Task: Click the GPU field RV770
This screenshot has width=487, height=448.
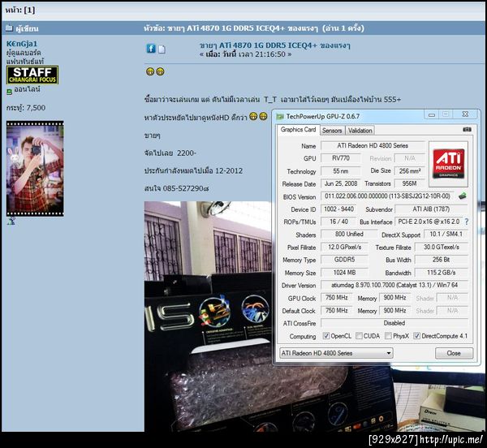Action: (341, 158)
